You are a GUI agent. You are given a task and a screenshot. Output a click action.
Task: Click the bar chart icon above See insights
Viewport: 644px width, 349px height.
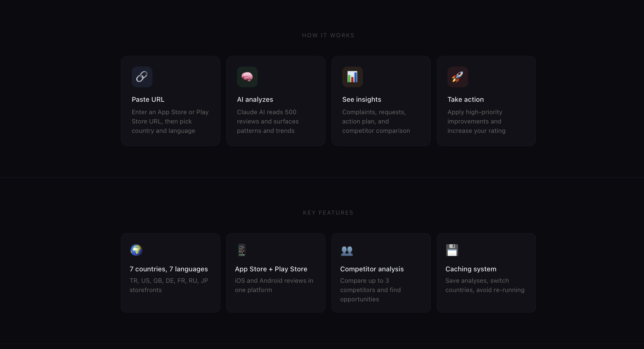pos(352,77)
